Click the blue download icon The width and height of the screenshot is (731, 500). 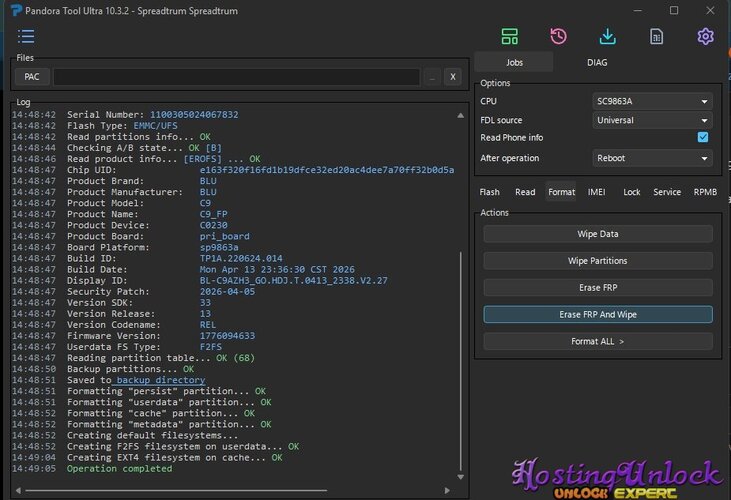[x=607, y=36]
